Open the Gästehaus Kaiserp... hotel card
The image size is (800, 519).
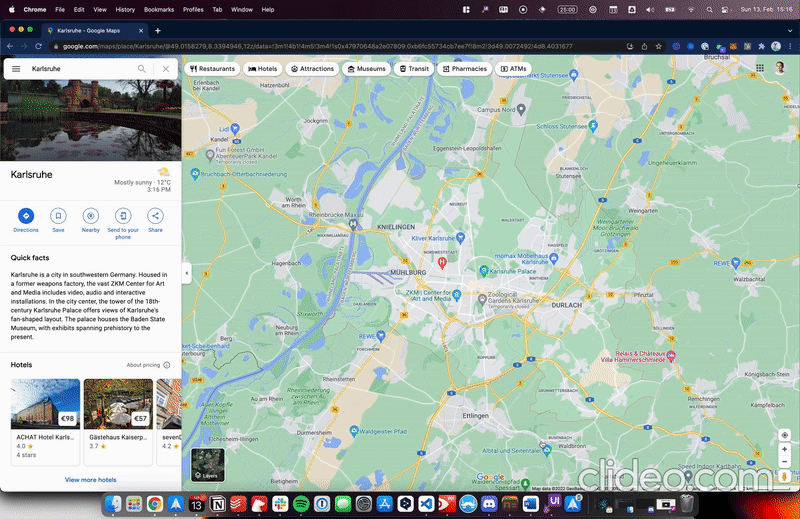pos(118,422)
